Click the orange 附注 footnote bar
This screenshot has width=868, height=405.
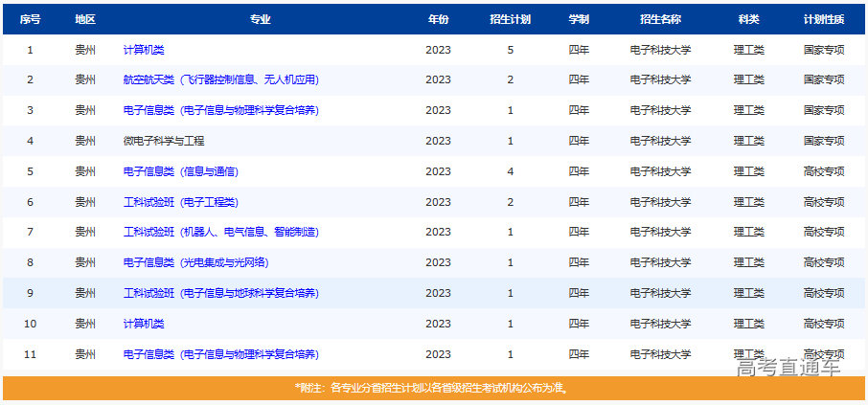(x=433, y=389)
